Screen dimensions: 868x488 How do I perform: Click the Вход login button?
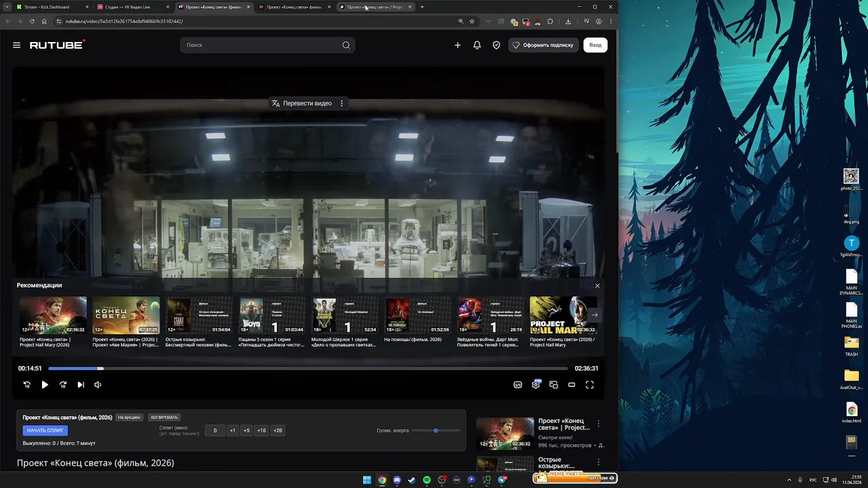pos(595,45)
